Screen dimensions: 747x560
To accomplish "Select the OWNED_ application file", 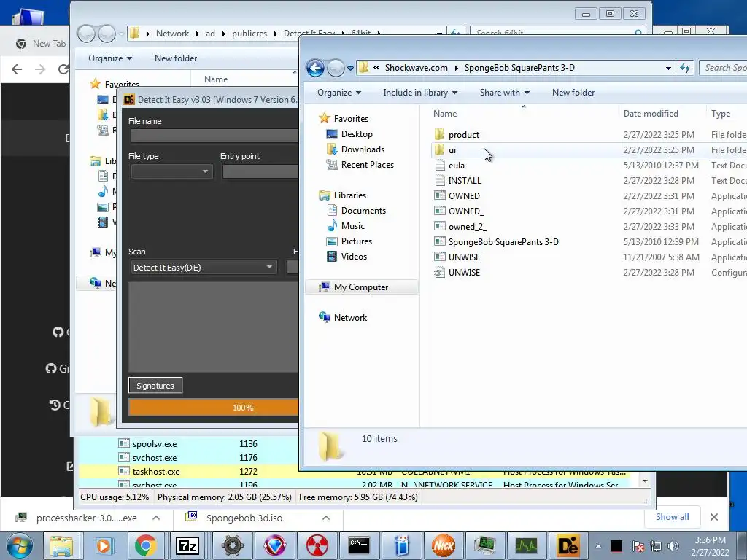I will 465,211.
